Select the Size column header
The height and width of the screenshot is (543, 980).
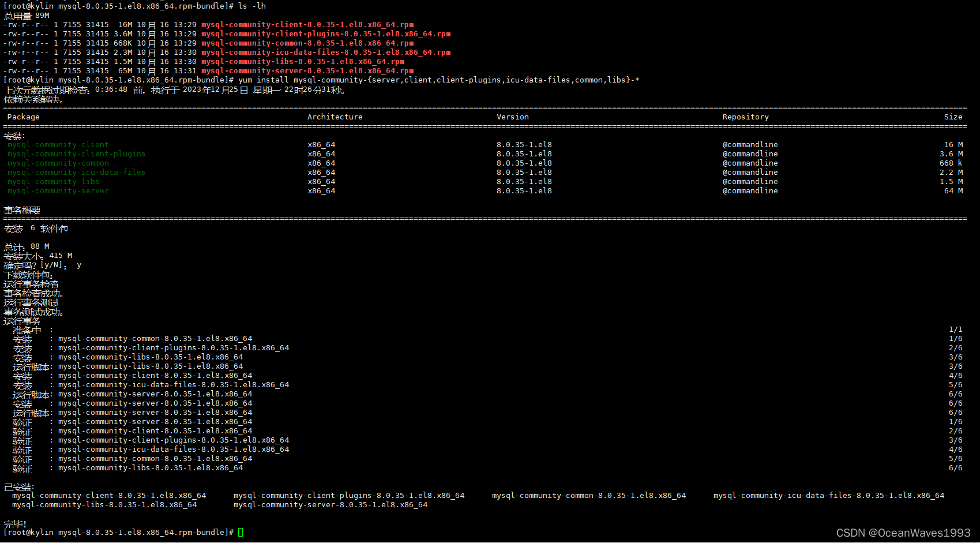(952, 117)
